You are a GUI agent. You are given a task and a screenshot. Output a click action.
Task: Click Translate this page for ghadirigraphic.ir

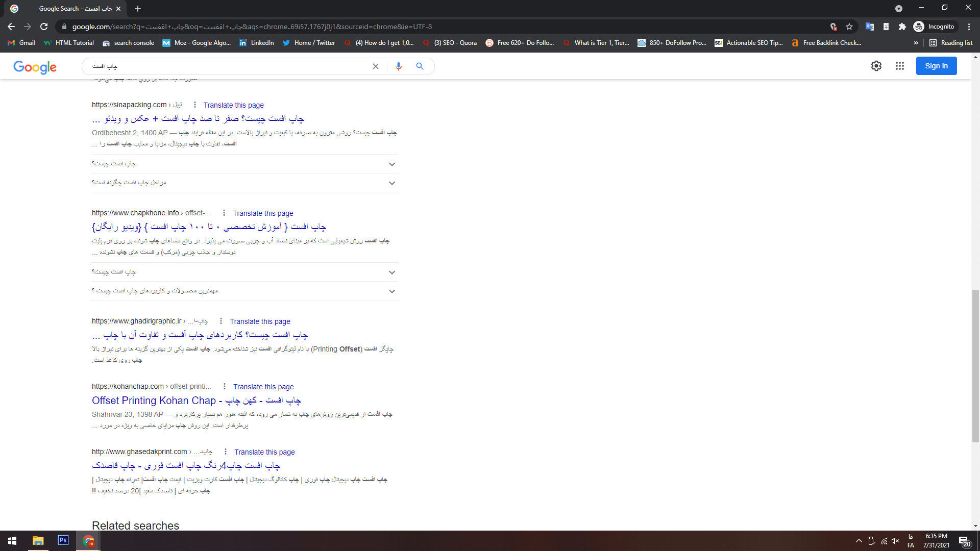pyautogui.click(x=260, y=321)
